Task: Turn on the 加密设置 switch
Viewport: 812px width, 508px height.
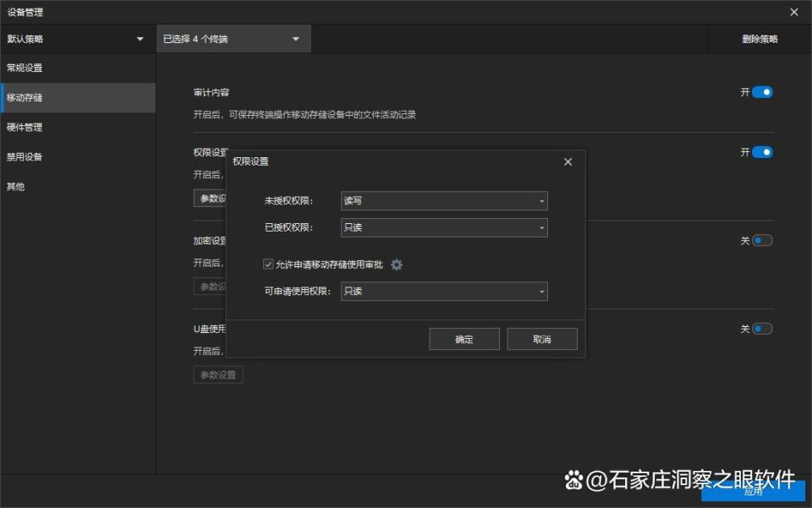Action: [x=762, y=241]
